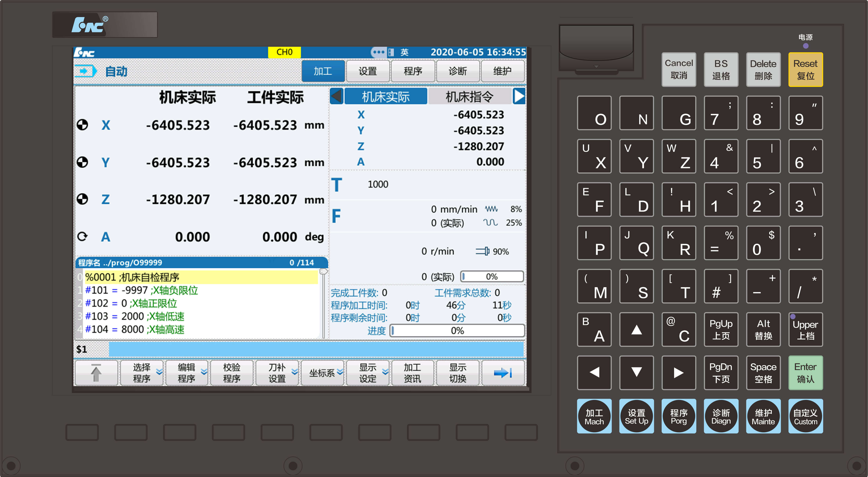Expand the 坐标系 softkey menu

tap(322, 373)
